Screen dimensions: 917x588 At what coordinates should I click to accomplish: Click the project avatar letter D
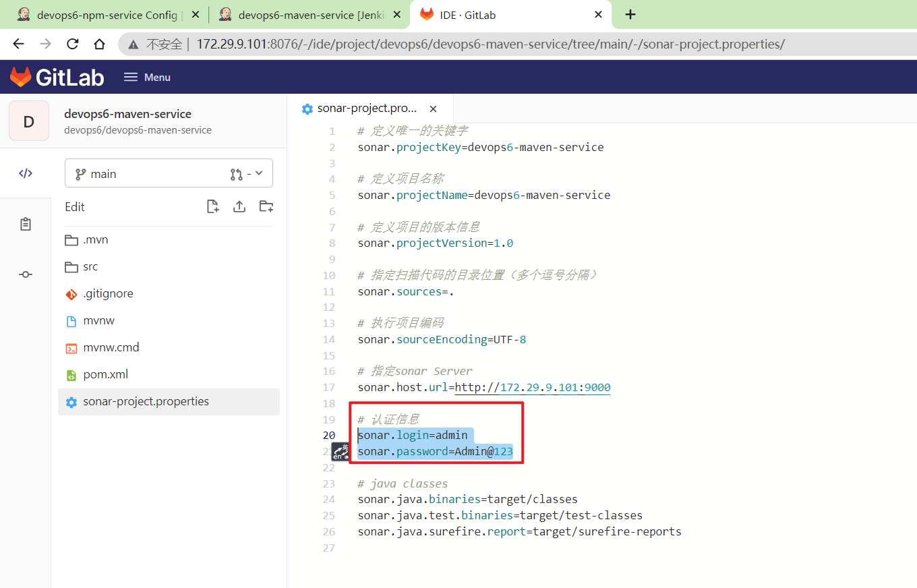coord(28,121)
